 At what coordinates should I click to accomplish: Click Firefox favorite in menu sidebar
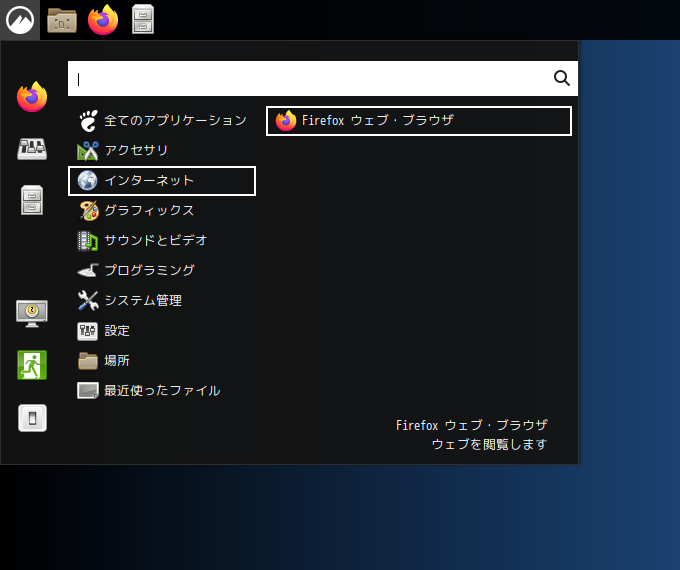pos(32,97)
